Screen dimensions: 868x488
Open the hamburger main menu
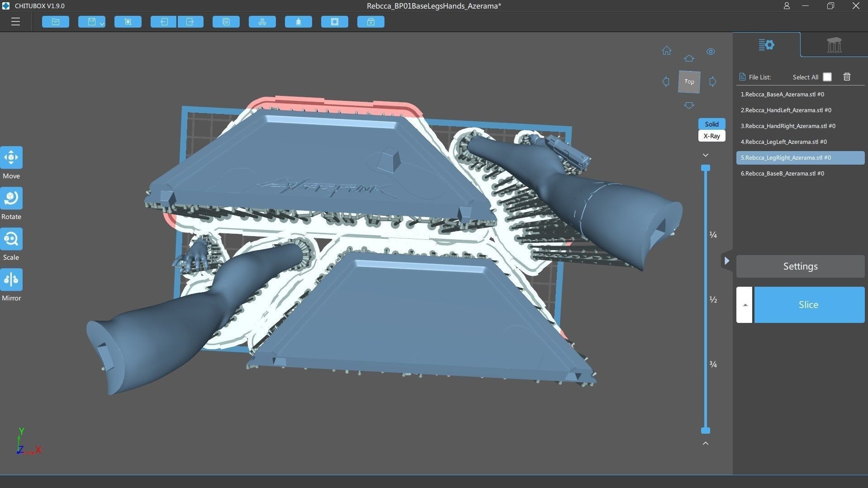coord(15,22)
